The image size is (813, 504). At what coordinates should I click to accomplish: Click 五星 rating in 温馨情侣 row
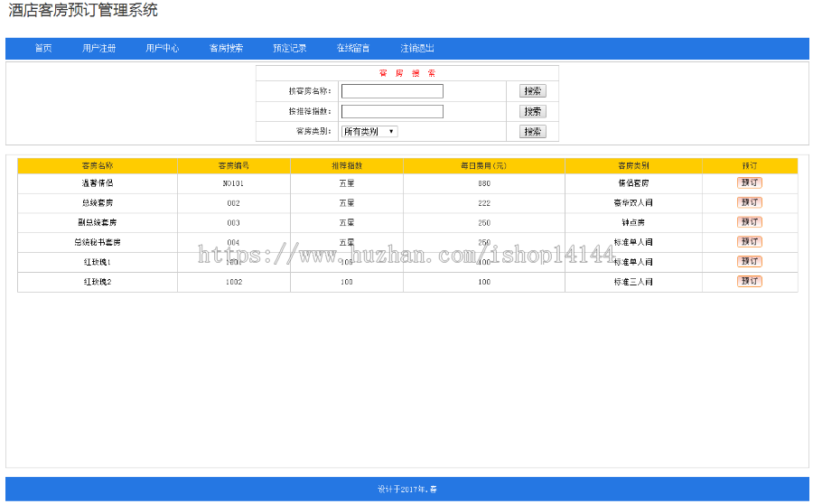[347, 183]
